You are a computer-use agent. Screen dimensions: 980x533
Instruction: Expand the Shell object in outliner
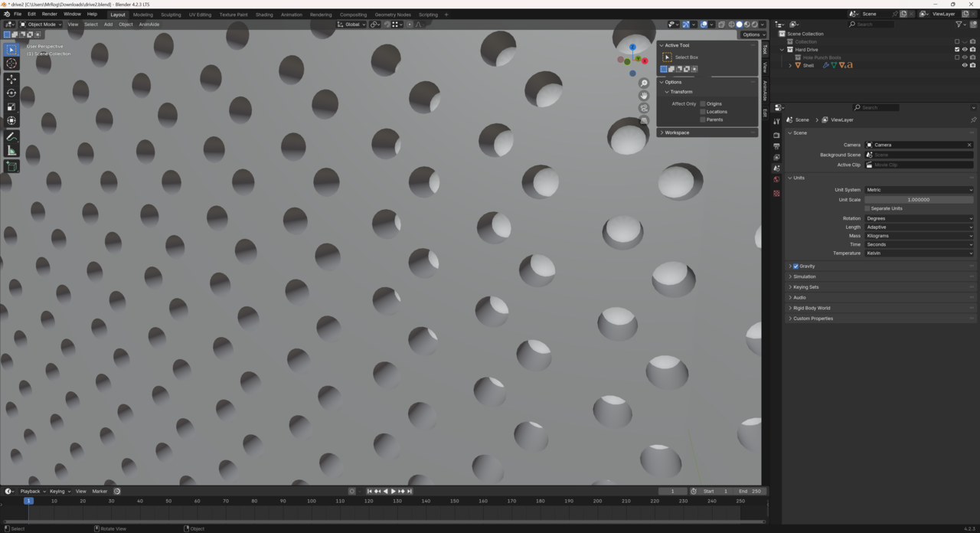coord(790,65)
